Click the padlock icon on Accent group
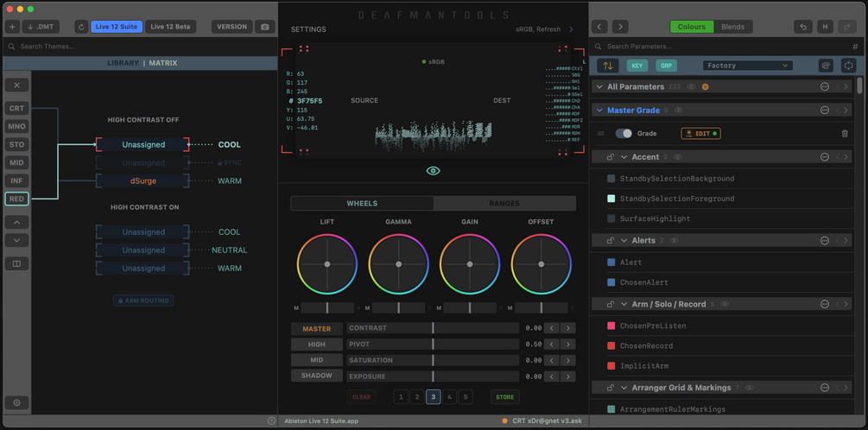Viewport: 868px width, 430px height. click(x=610, y=157)
